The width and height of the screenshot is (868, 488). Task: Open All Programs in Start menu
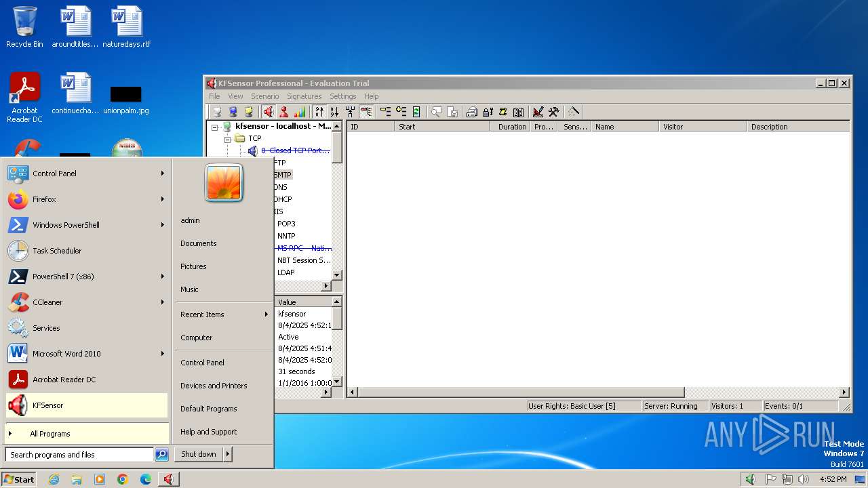tap(86, 434)
